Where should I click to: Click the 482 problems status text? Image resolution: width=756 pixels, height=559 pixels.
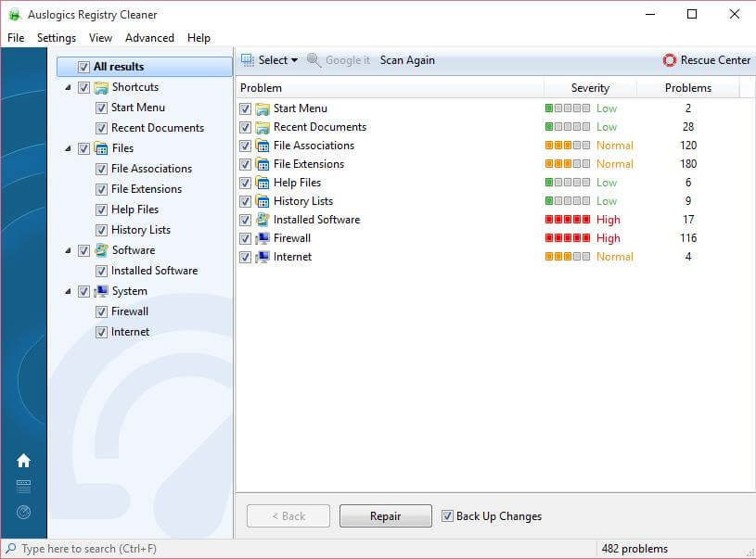click(634, 549)
